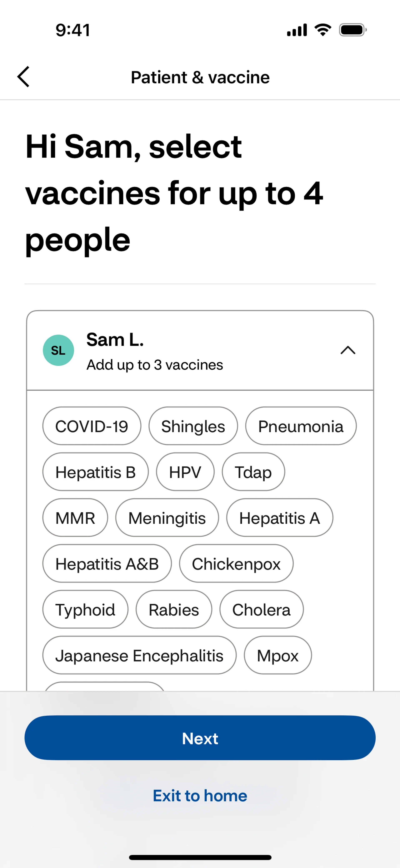Toggle the Chickenpox vaccine chip
This screenshot has height=868, width=400.
click(x=236, y=564)
